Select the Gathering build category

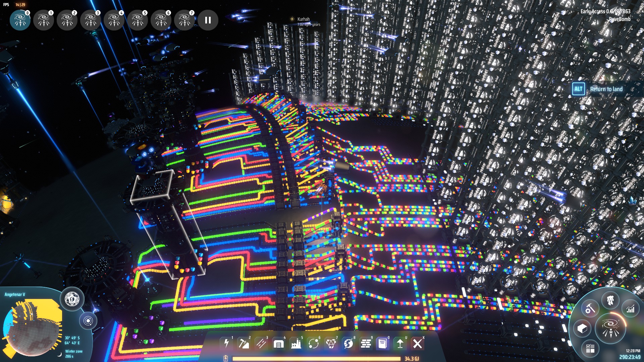pyautogui.click(x=244, y=344)
